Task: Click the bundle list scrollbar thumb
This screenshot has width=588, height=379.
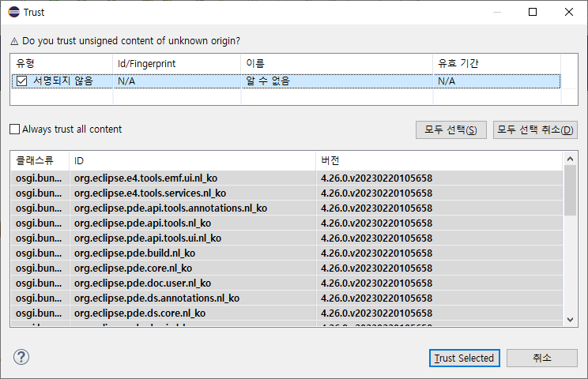Action: click(x=570, y=190)
